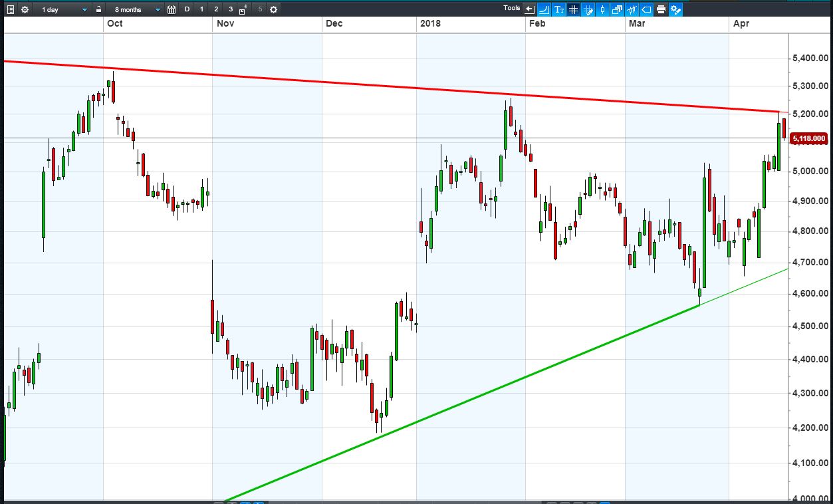The image size is (833, 504).
Task: Click the 5,300.00 price axis label
Action: (810, 86)
